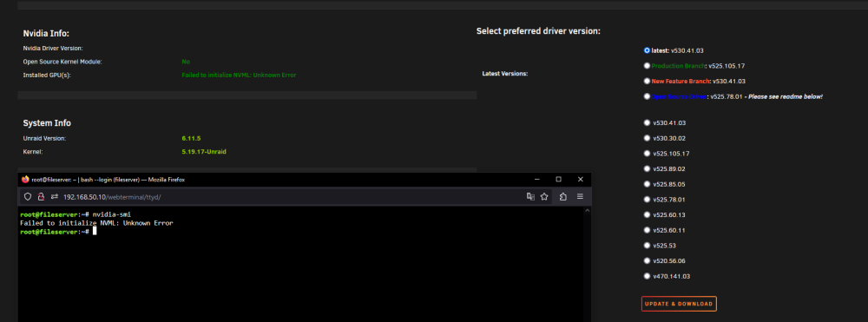Choose driver version v525.89.02

(647, 168)
